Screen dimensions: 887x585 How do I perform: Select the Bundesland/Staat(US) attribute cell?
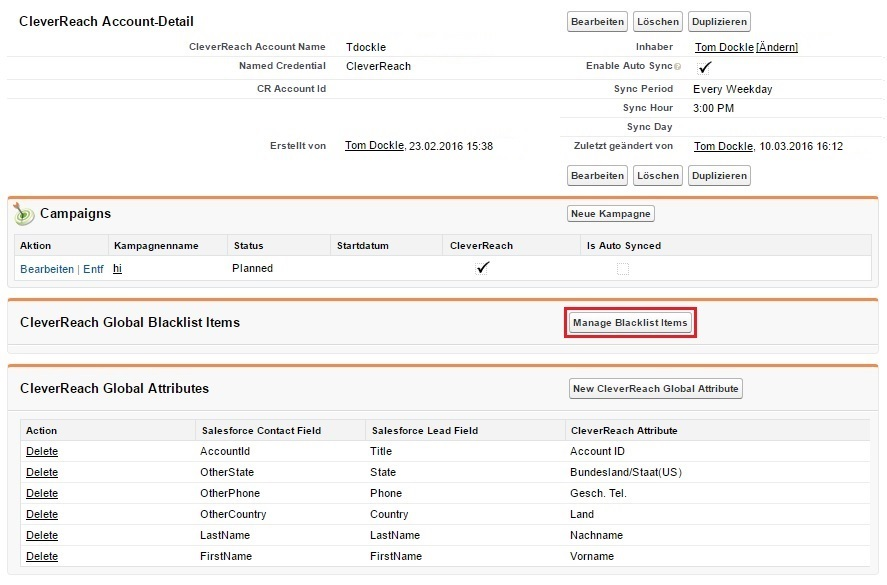click(626, 472)
